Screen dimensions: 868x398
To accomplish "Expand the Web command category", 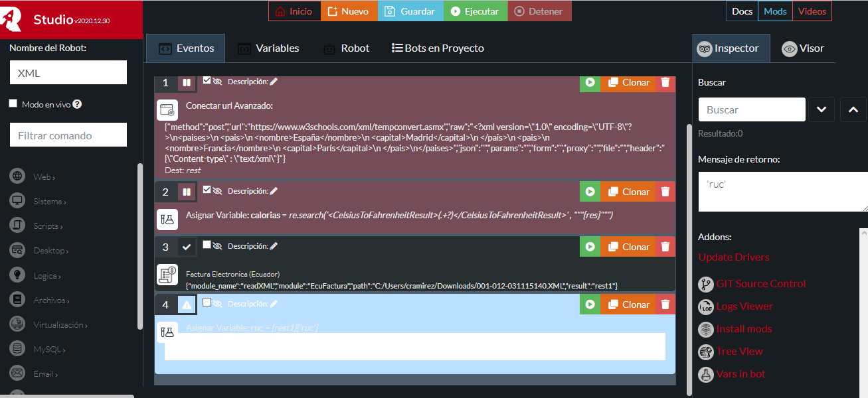I will click(44, 177).
